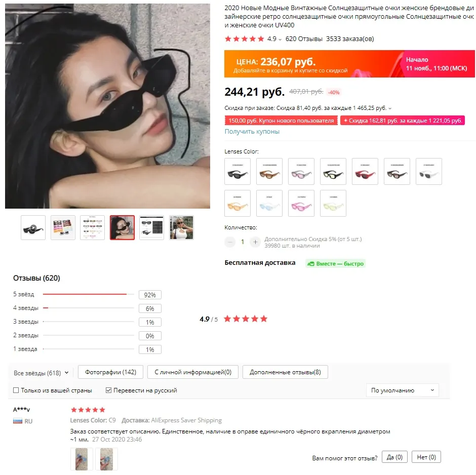Filter reviews by 'Фотографии (142)'
Viewport: 476px width, 475px height.
point(110,372)
